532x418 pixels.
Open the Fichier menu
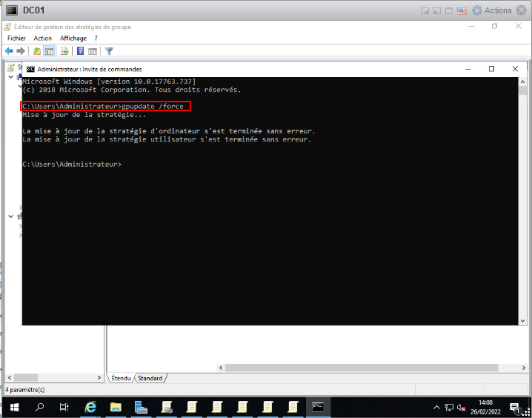click(16, 38)
